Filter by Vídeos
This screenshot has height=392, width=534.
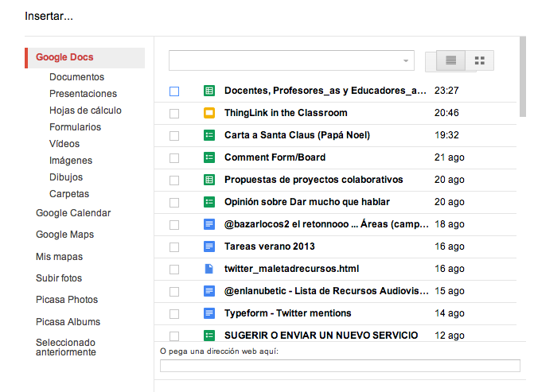pyautogui.click(x=64, y=144)
